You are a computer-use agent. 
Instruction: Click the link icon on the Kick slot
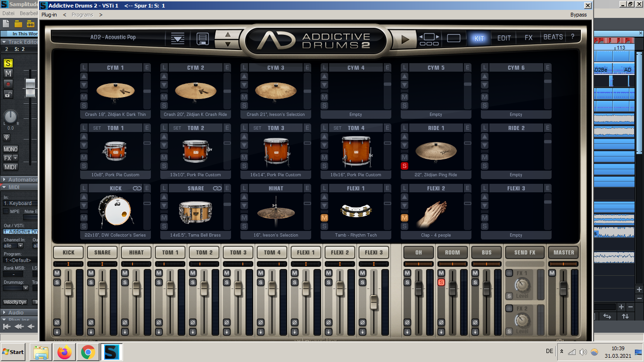(x=137, y=188)
